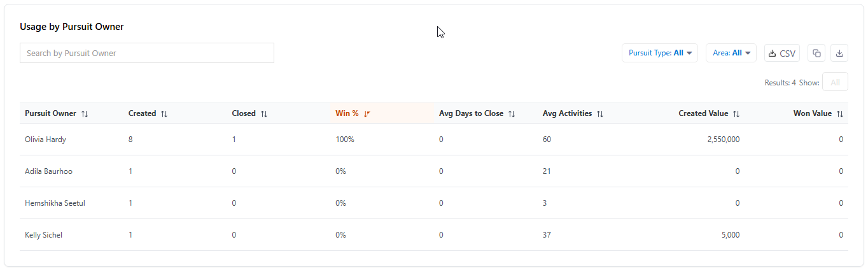Export the table with the CSV button
The width and height of the screenshot is (868, 272).
pyautogui.click(x=782, y=53)
